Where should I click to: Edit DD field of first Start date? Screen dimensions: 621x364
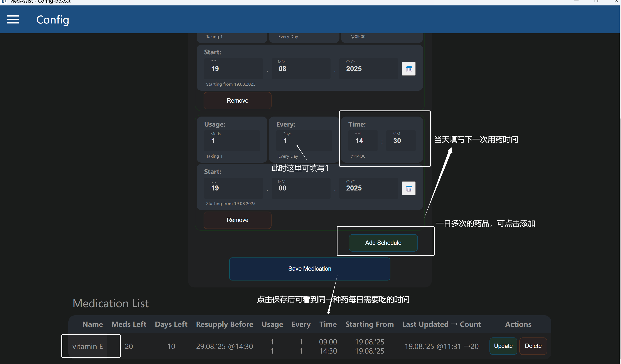pos(233,68)
